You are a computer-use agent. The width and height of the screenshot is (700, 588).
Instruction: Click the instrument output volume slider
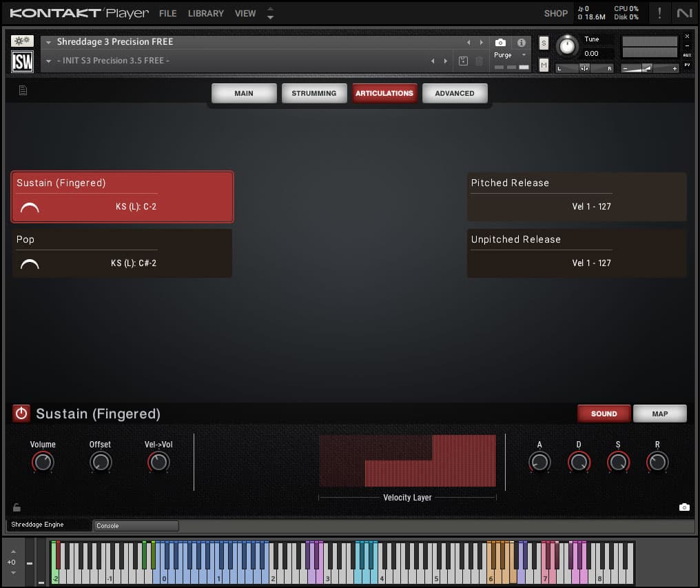(x=650, y=68)
